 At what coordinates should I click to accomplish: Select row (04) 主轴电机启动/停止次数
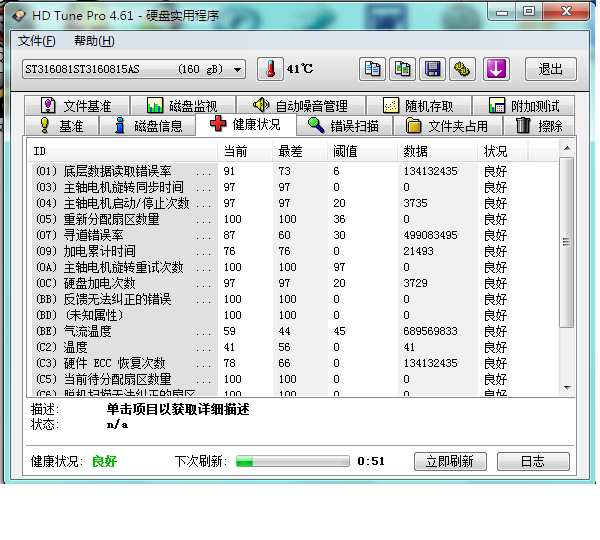click(x=293, y=203)
